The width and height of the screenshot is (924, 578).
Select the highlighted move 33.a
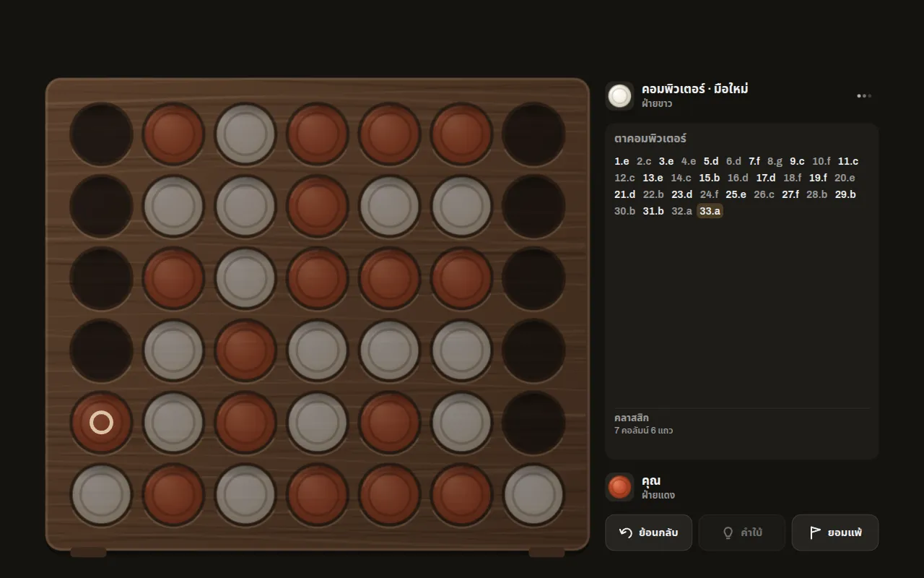[710, 211]
